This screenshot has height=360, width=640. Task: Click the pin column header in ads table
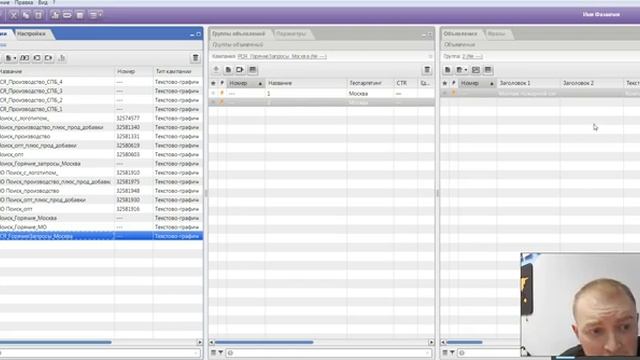coord(454,83)
